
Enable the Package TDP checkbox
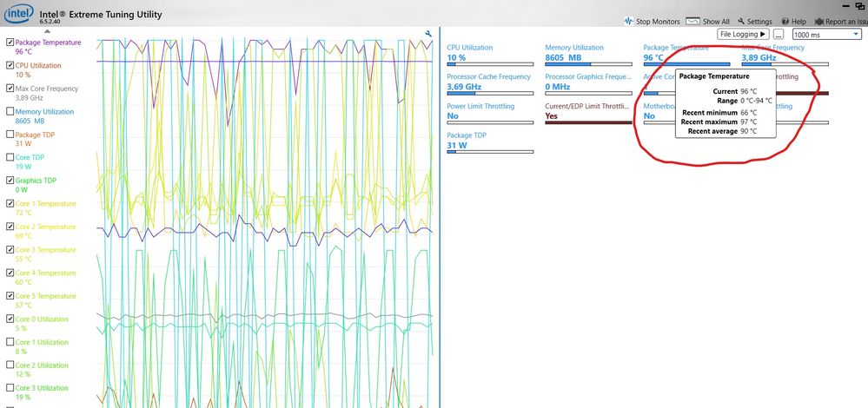click(10, 135)
